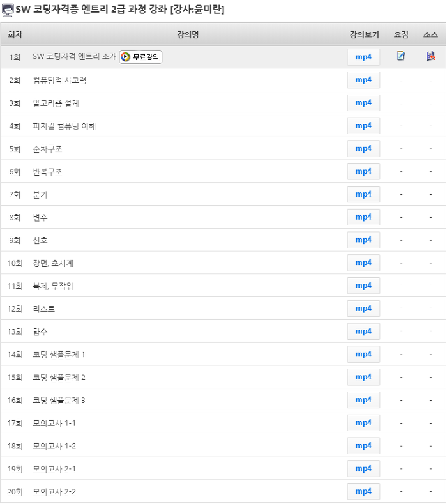Click the 10회 episode number
This screenshot has width=447, height=504.
15,263
